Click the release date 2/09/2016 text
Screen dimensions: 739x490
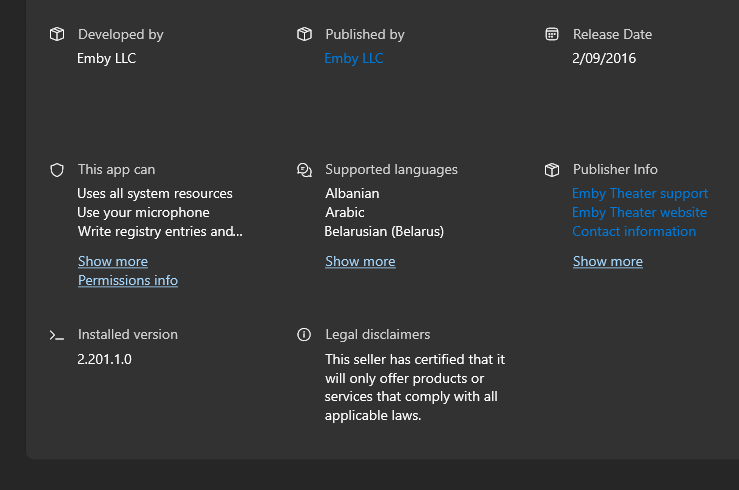tap(604, 58)
